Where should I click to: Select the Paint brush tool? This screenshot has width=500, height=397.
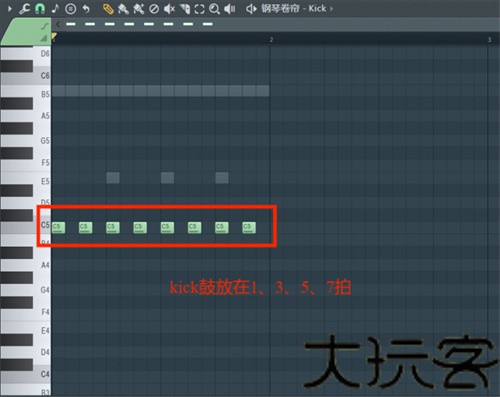click(x=123, y=9)
